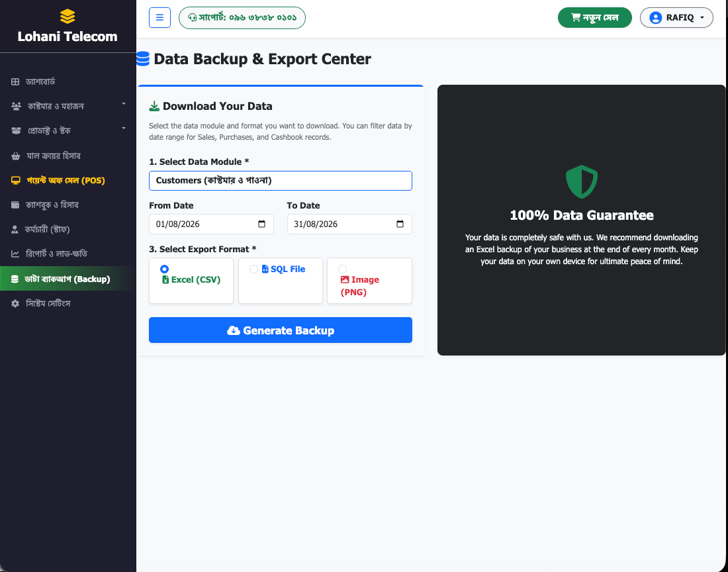
Task: Click the monitor icon beside POS
Action: (16, 181)
